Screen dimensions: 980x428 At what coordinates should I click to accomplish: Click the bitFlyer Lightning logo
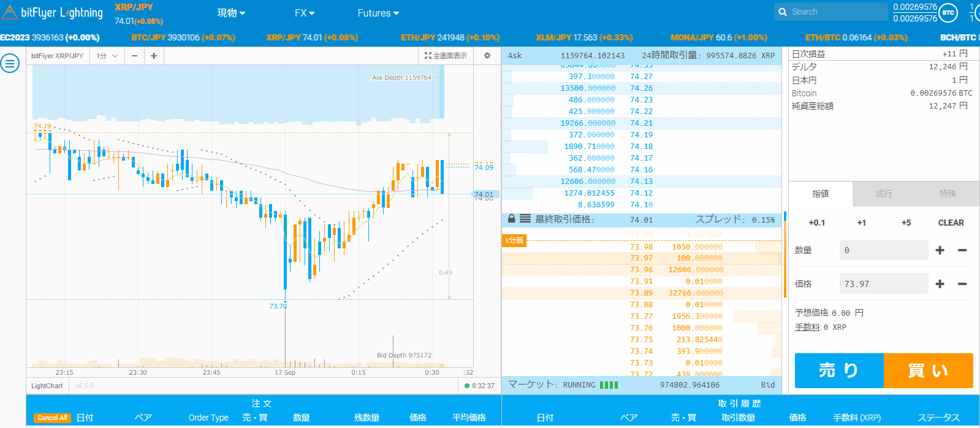coord(53,12)
